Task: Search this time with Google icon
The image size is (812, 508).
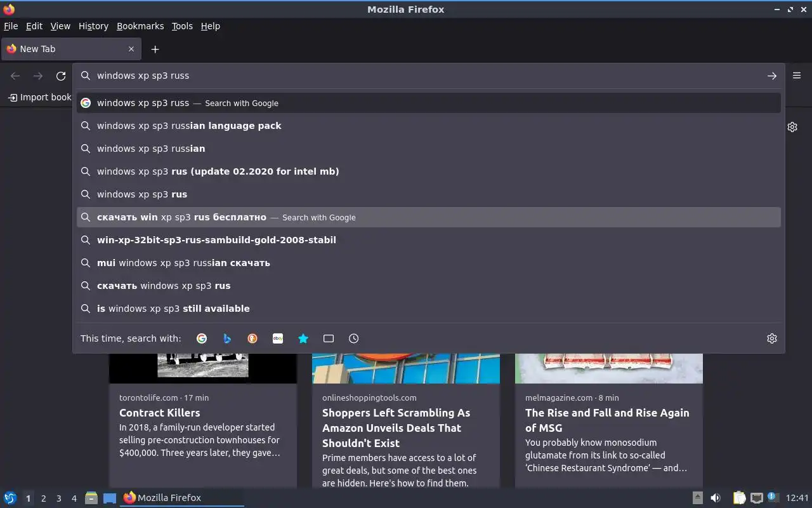Action: pos(202,338)
